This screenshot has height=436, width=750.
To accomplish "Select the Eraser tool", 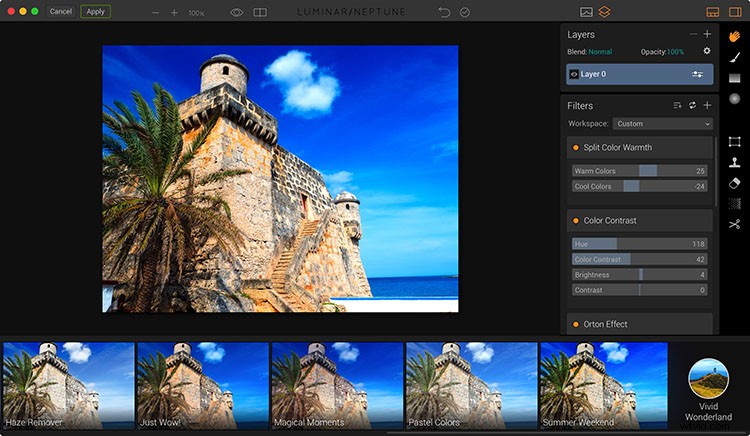I will coord(735,183).
